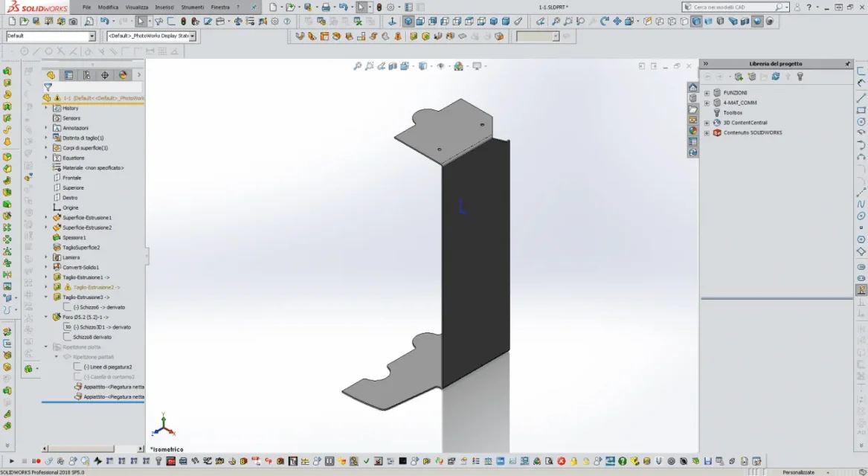Viewport: 868px width, 476px height.
Task: Pin the Libreria del progetto panel
Action: (847, 64)
